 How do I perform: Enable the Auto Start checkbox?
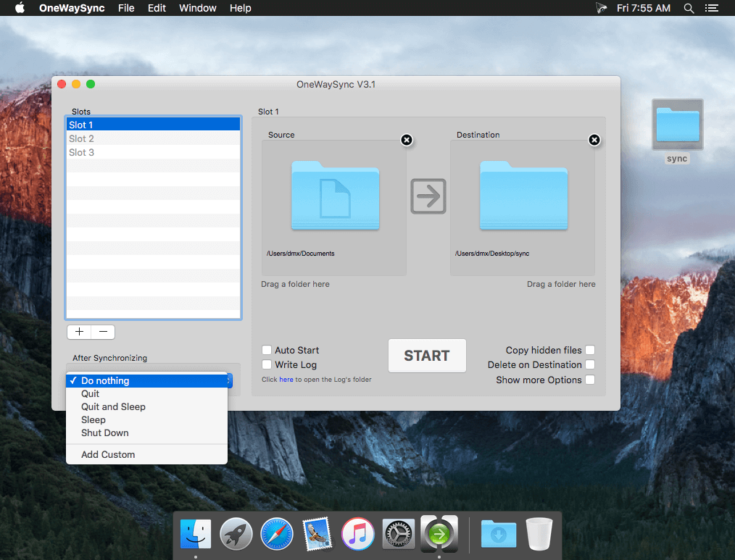(x=267, y=350)
